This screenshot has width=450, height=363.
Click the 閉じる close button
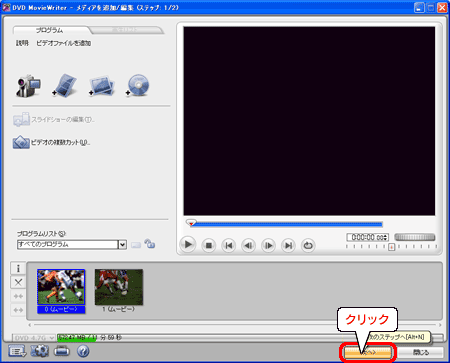coord(421,352)
